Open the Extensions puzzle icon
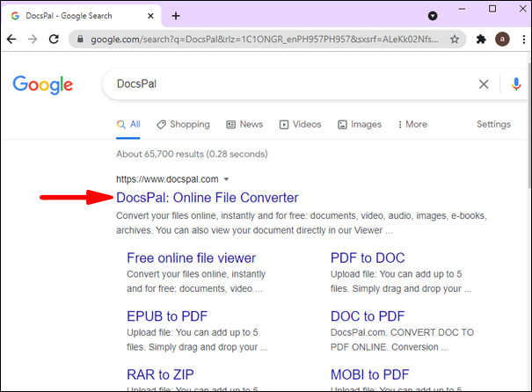Screen dimensions: 532x392 coord(481,40)
